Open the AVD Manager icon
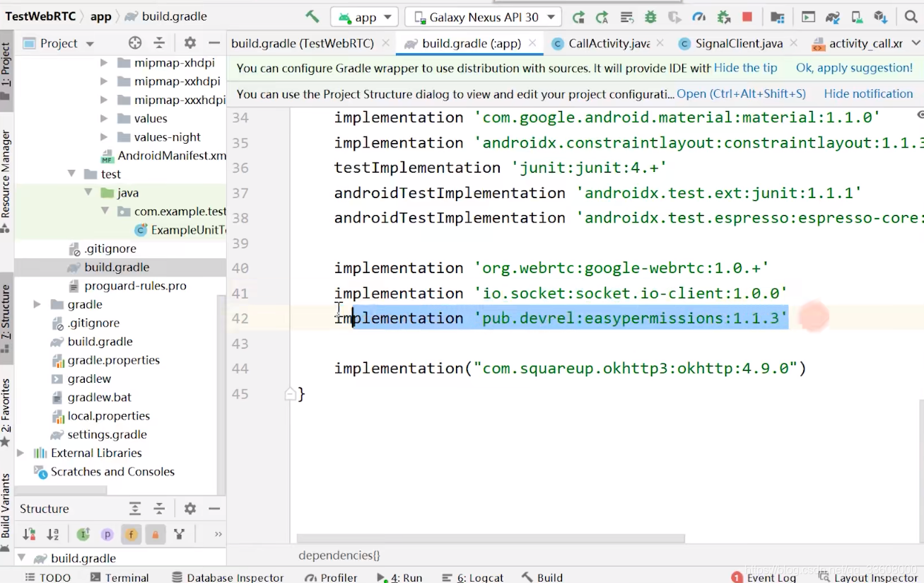The width and height of the screenshot is (924, 583). (x=856, y=17)
